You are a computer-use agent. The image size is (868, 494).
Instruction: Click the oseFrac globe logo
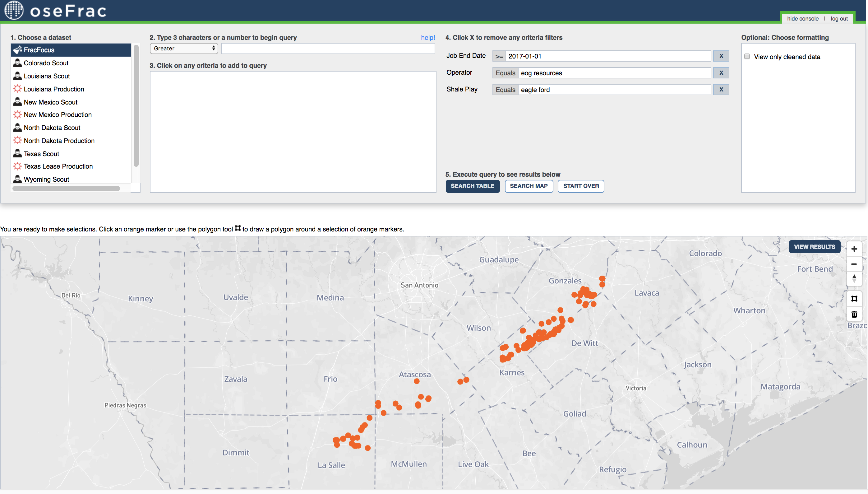14,10
